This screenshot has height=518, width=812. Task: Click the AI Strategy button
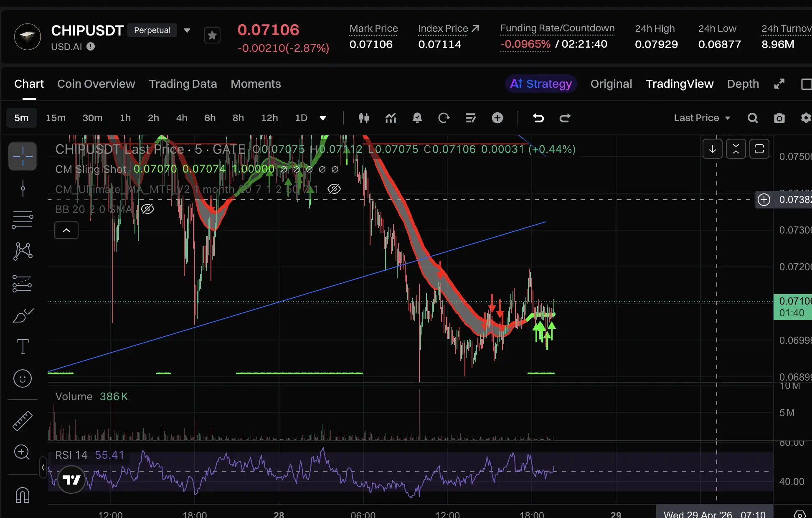[x=541, y=84]
